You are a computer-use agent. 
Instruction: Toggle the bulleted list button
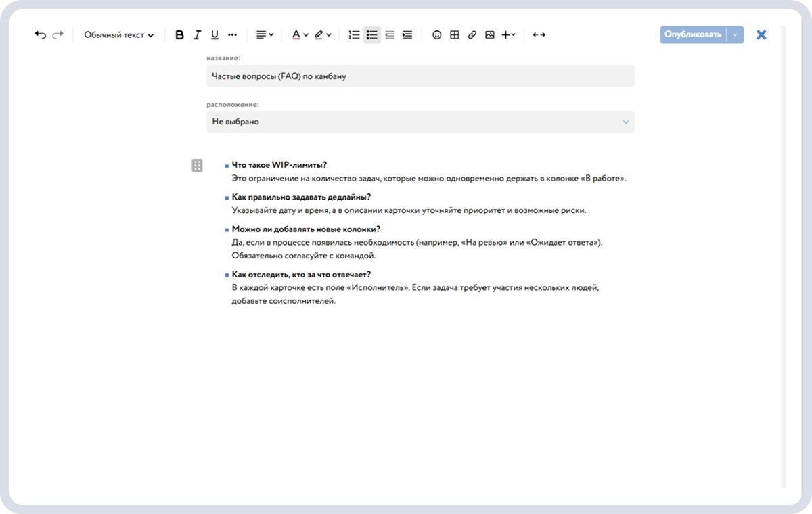371,35
